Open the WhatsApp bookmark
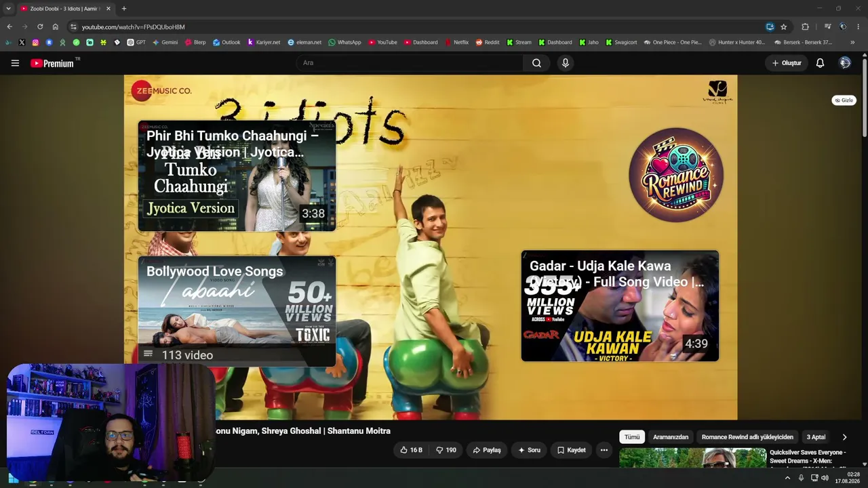Screen dimensions: 868x488 [x=344, y=42]
